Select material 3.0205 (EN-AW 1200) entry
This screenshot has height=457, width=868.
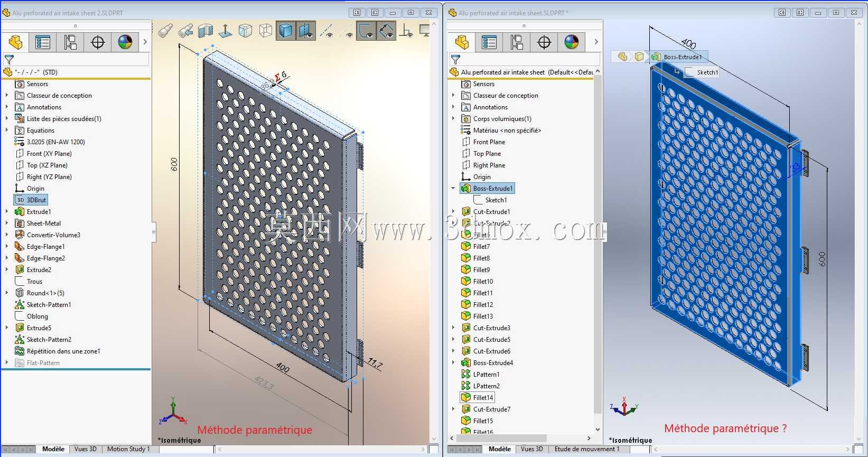pos(50,142)
